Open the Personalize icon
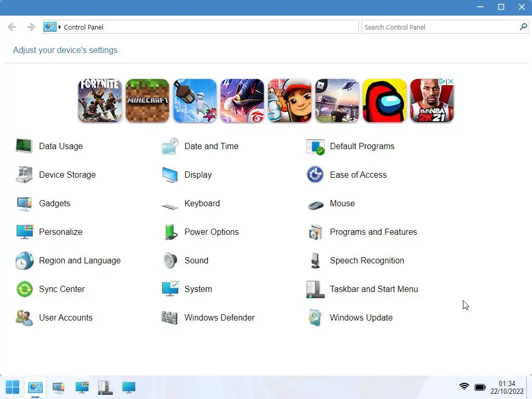Image resolution: width=532 pixels, height=399 pixels. coord(24,232)
